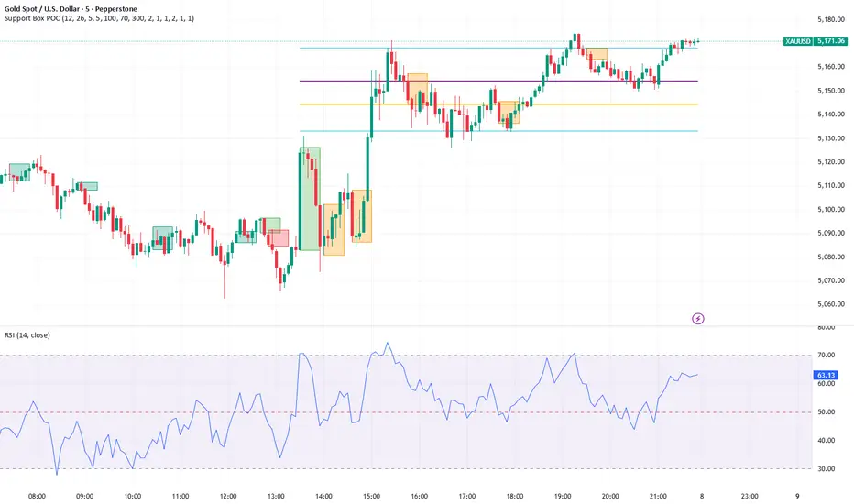This screenshot has height=504, width=854.
Task: Click the RSI 60.00 axis label
Action: (827, 384)
